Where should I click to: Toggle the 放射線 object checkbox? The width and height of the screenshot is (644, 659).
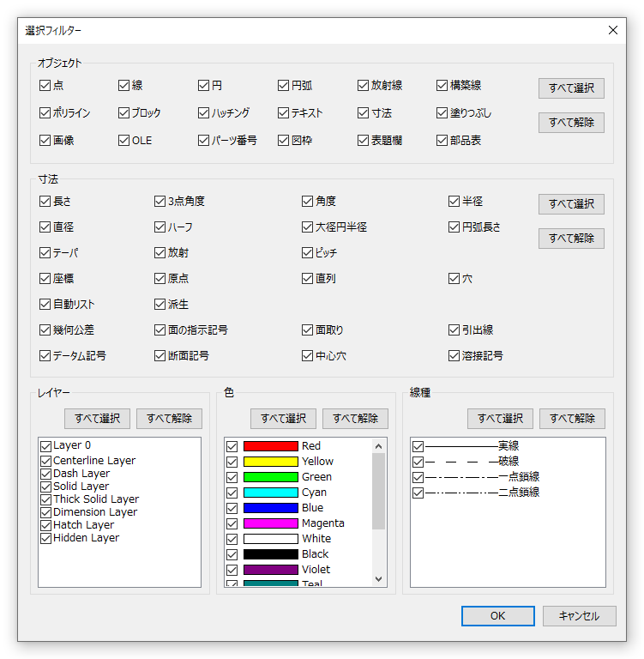364,86
